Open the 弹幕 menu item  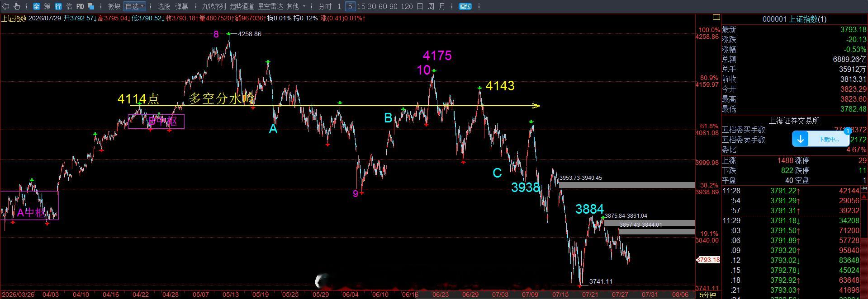[x=181, y=6]
